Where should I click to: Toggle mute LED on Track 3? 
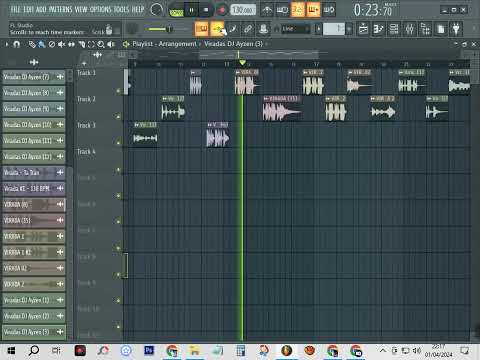click(118, 143)
